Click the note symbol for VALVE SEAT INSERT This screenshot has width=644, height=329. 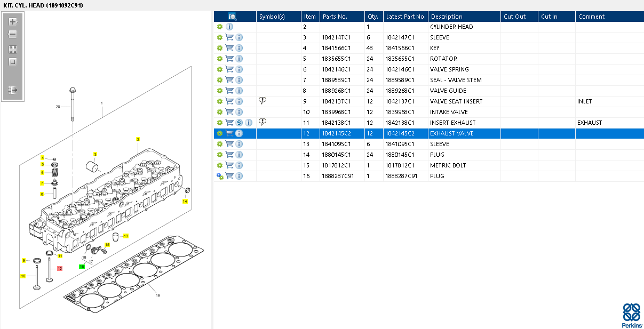[x=263, y=101]
